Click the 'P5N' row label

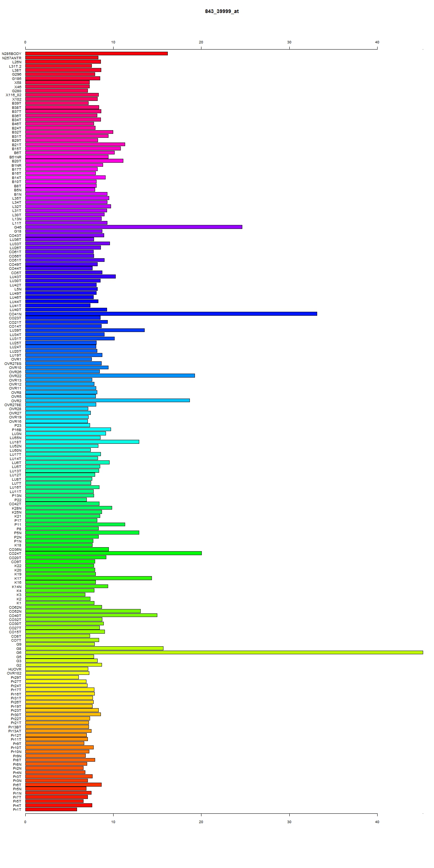pyautogui.click(x=18, y=533)
